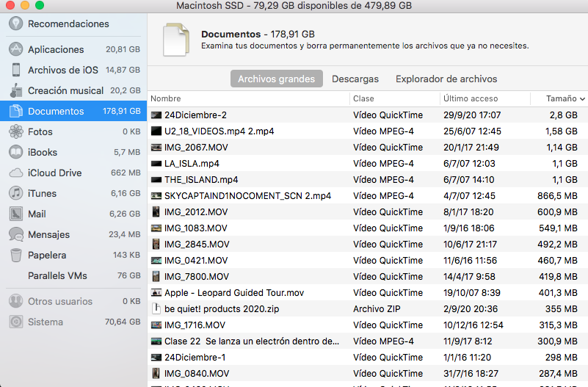Viewport: 588px width, 387px height.
Task: Click the iTunes music note icon
Action: tap(15, 193)
